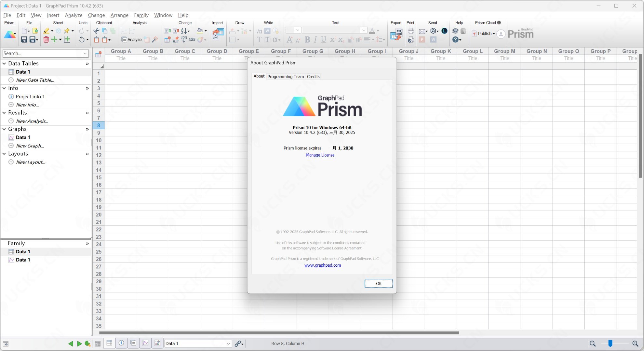Click the graph sheet icon in status bar
The width and height of the screenshot is (644, 351).
coord(145,343)
